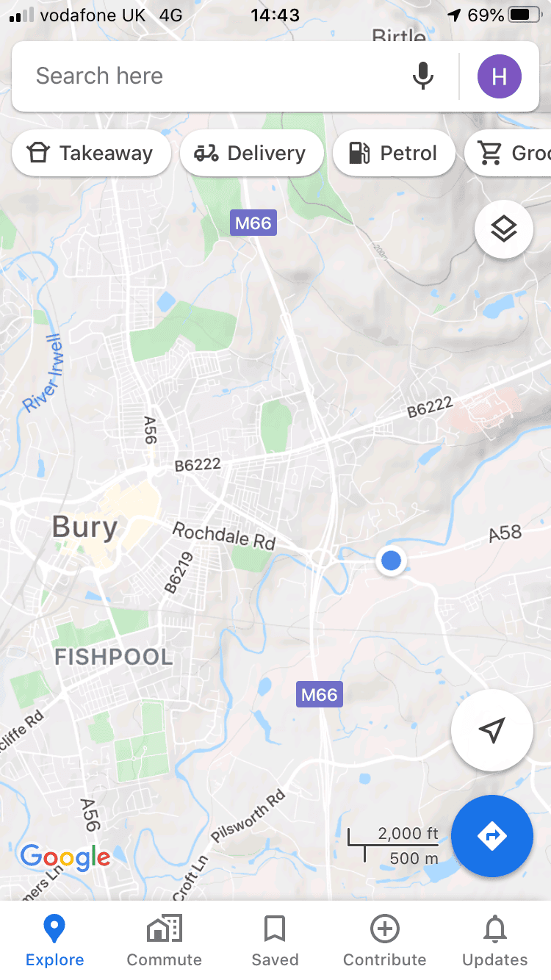This screenshot has height=980, width=551.
Task: Tap the upper M66 motorway badge
Action: click(x=253, y=223)
